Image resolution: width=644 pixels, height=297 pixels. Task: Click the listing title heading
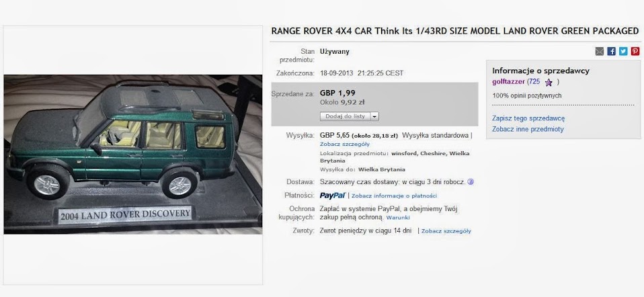(x=455, y=31)
